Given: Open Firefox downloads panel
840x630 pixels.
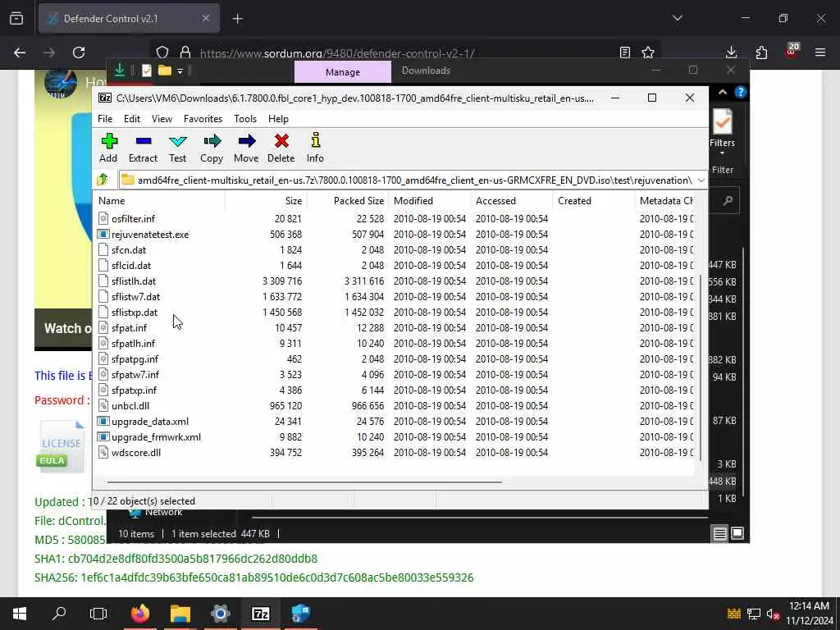Looking at the screenshot, I should [x=731, y=52].
